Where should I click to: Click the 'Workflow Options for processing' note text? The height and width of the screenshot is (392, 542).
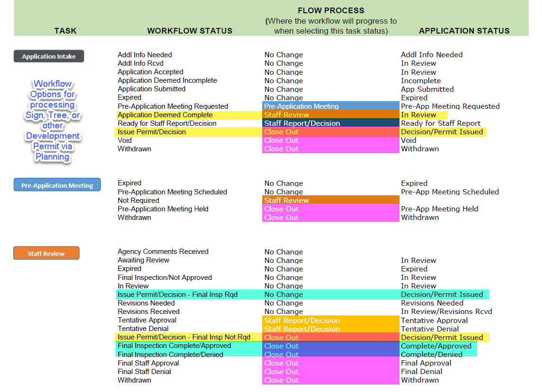pos(53,121)
